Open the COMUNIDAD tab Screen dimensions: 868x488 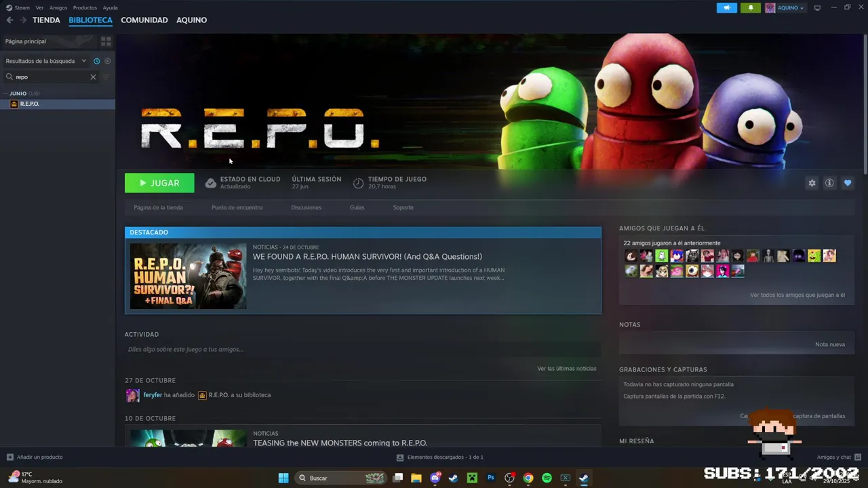coord(144,20)
